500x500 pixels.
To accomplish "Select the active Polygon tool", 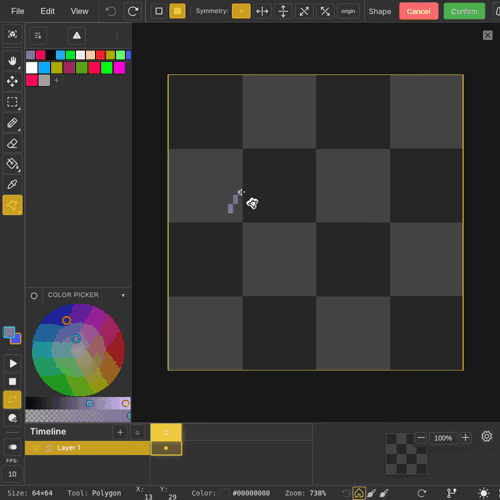I will (12, 205).
